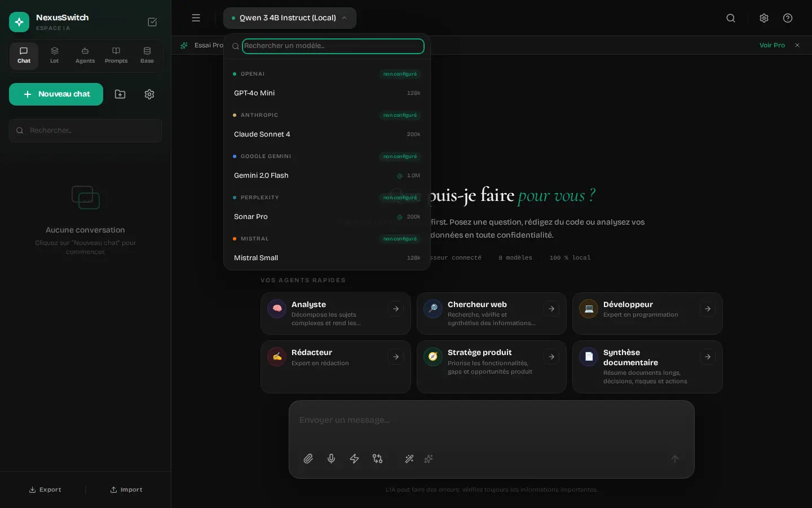Open the Analyste agent card

336,313
